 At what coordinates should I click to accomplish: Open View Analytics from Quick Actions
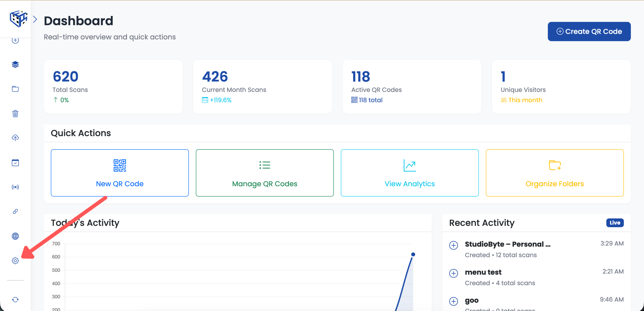[x=410, y=173]
